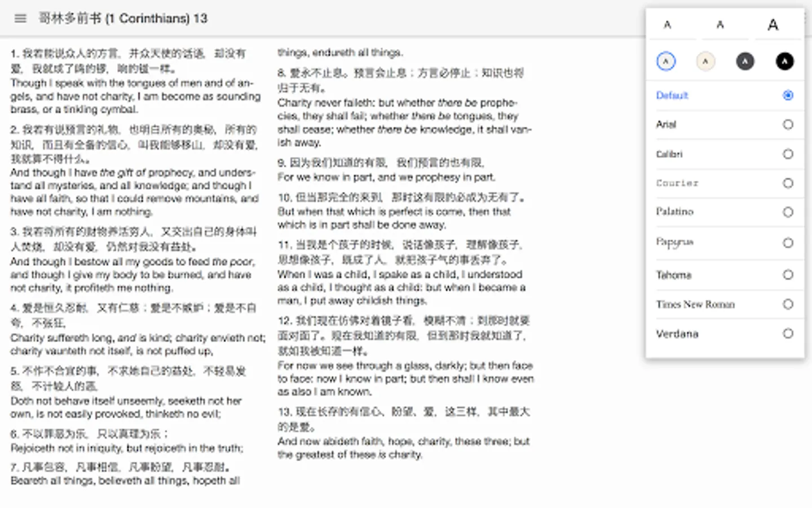The width and height of the screenshot is (812, 508).
Task: Click verse 8 text 'Charity never faileth'
Action: [x=326, y=103]
